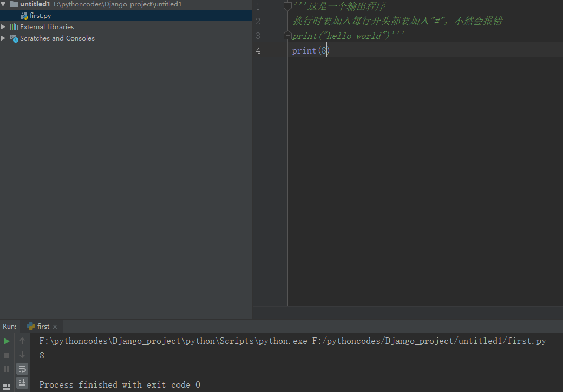The width and height of the screenshot is (563, 392).
Task: Place cursor in print(8) code line
Action: click(311, 51)
